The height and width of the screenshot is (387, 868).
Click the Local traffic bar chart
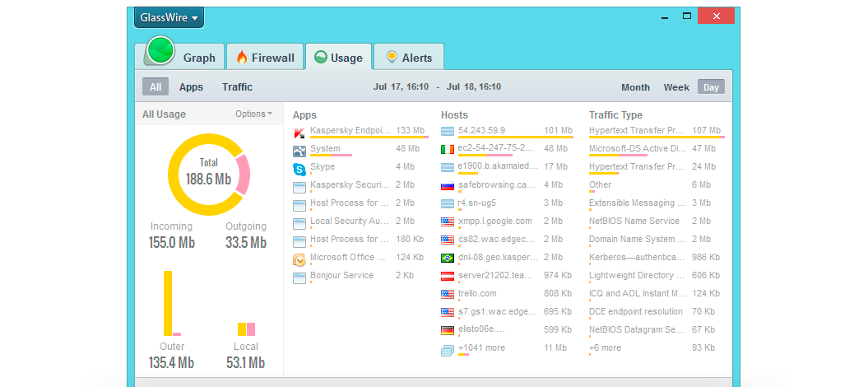[x=246, y=329]
